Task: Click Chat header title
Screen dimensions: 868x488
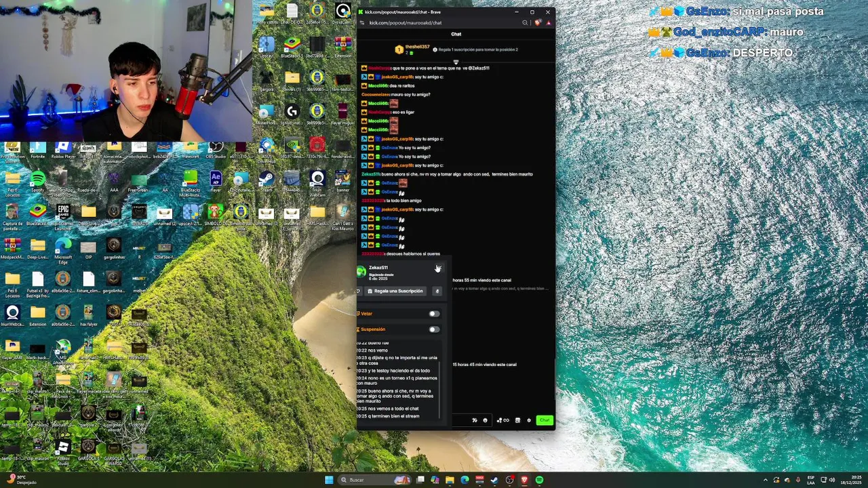Action: tap(456, 34)
